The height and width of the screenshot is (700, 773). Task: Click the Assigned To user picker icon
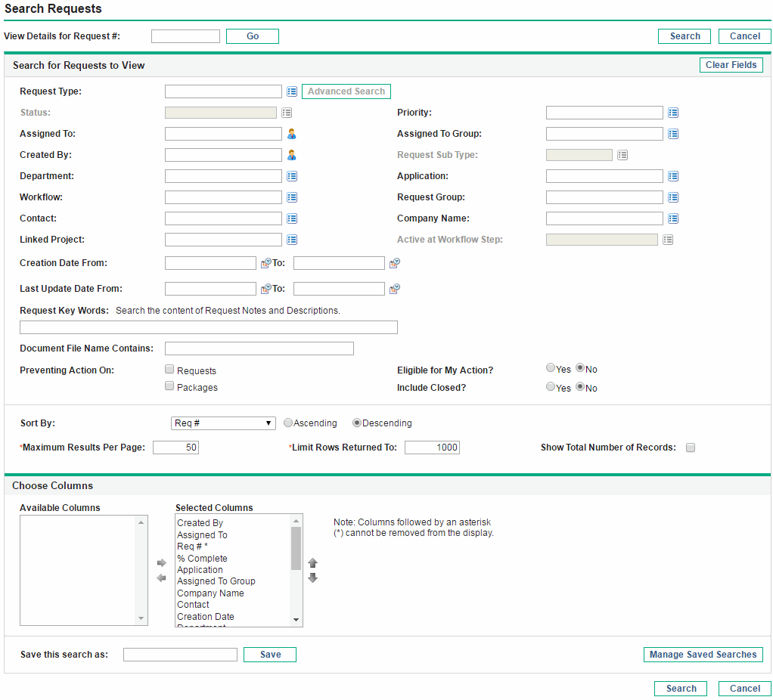[292, 133]
